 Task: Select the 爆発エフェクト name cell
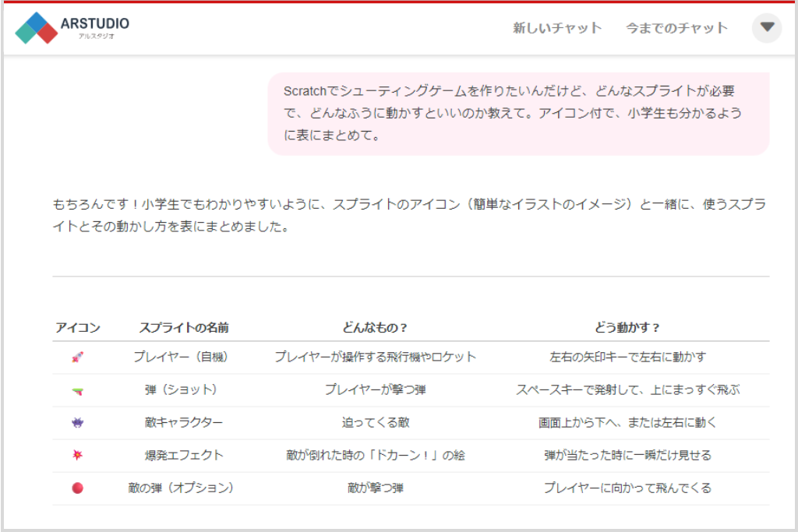click(x=184, y=456)
